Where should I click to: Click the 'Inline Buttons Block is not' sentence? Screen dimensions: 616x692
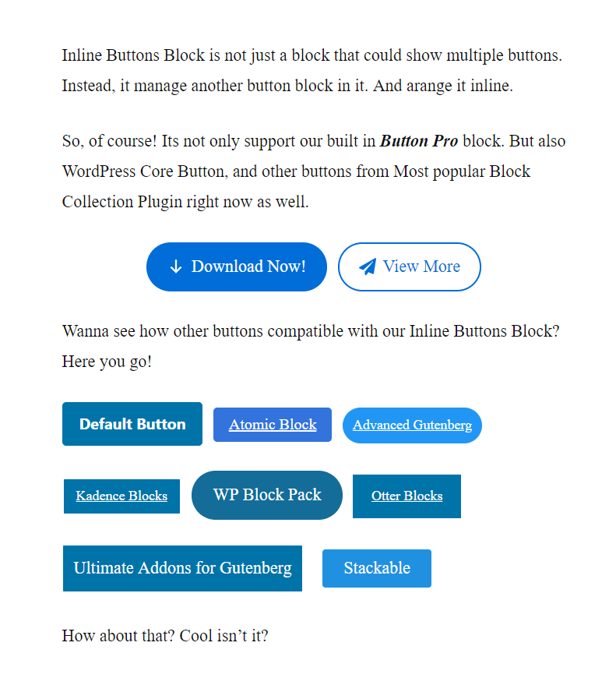312,55
